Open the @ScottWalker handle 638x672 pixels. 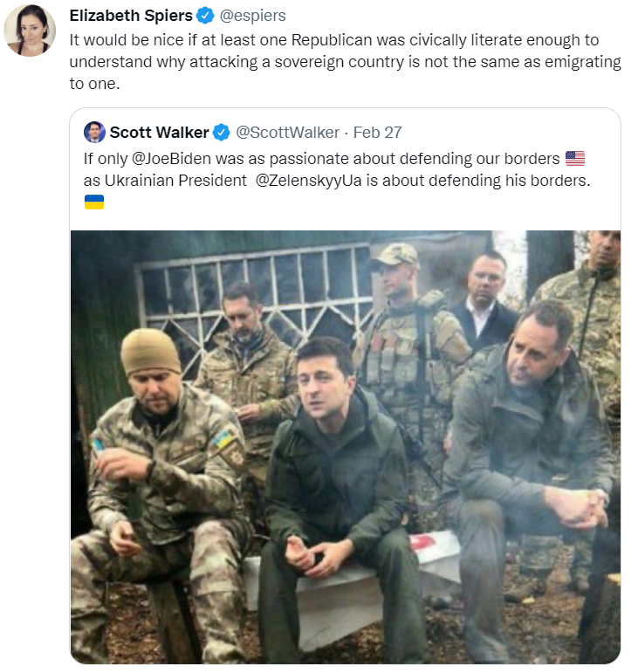tap(287, 133)
